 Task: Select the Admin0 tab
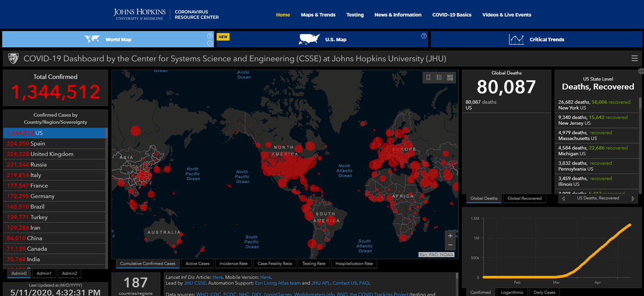coord(19,273)
